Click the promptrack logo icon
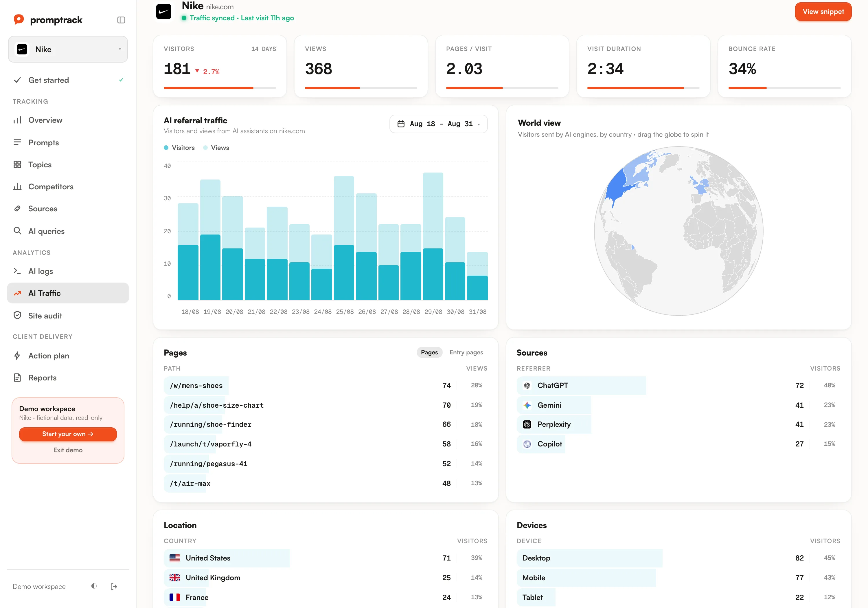Screen dimensions: 868x608 pyautogui.click(x=19, y=19)
